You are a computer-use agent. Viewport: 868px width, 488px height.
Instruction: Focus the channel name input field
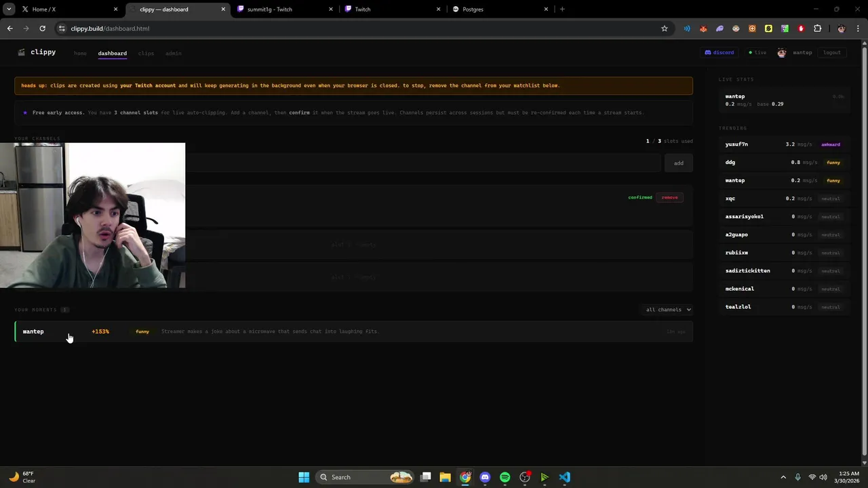(x=422, y=163)
